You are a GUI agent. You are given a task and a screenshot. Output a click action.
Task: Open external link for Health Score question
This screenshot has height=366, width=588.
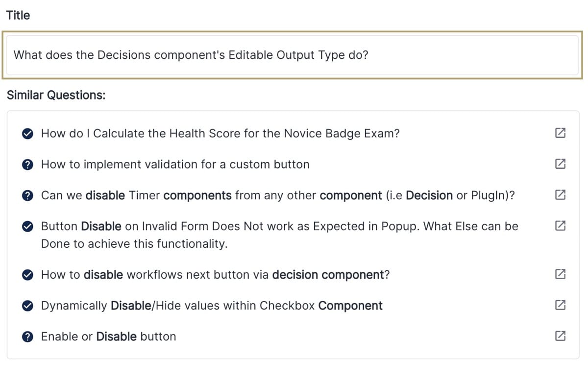560,133
